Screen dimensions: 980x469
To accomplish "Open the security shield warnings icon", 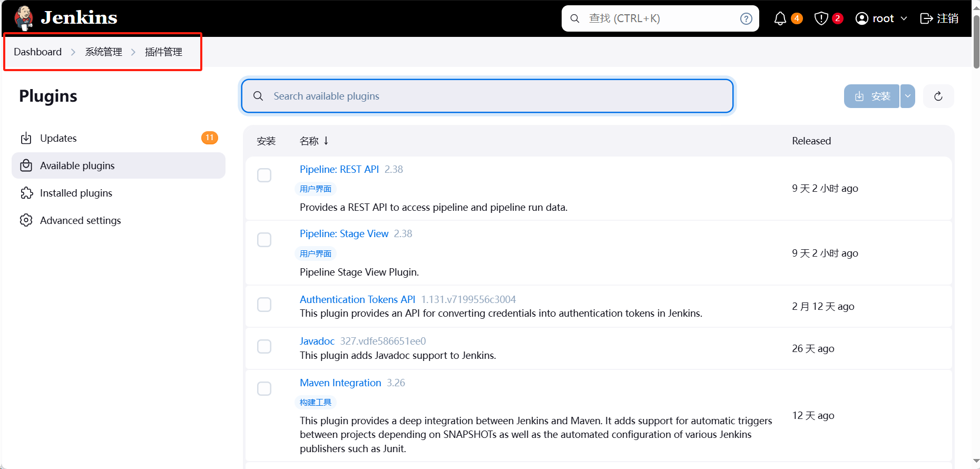I will coord(821,18).
